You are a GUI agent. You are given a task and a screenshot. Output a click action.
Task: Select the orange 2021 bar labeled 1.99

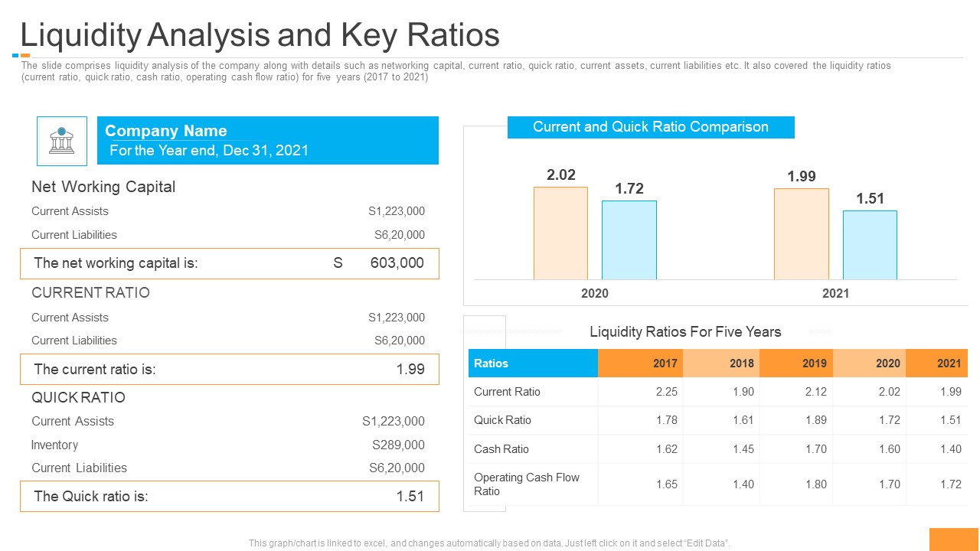802,234
